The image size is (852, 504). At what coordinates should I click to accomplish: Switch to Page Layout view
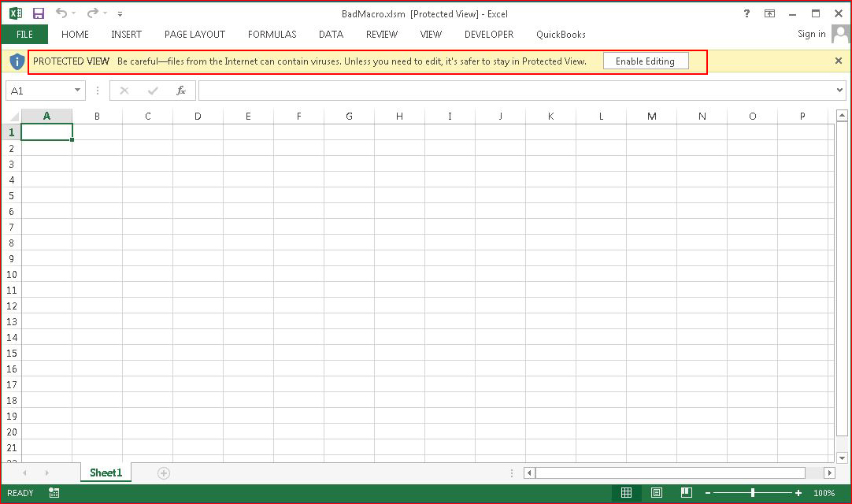657,493
